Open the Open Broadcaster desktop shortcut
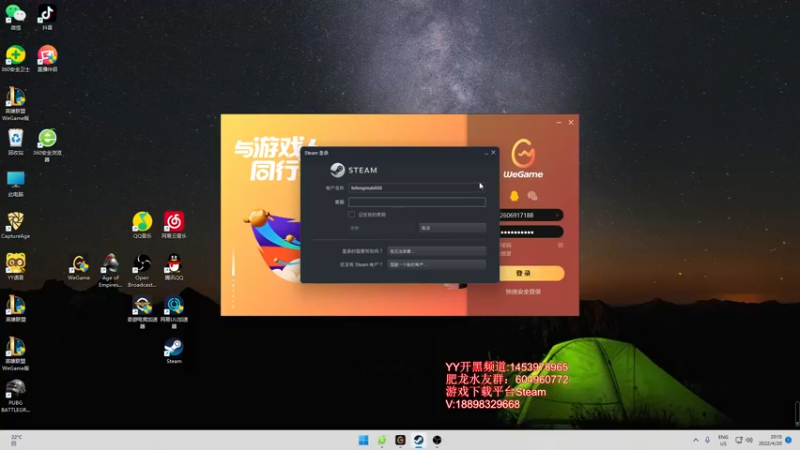Viewport: 800px width, 450px height. pyautogui.click(x=142, y=270)
